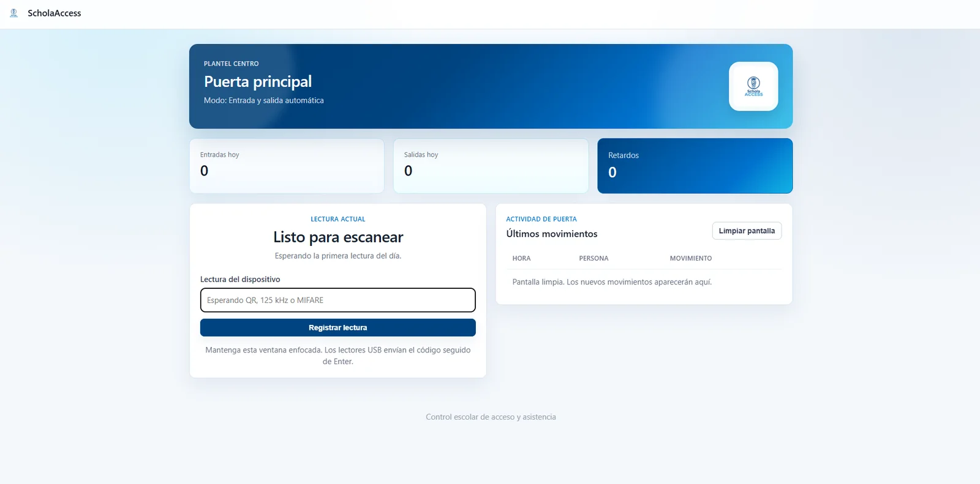The width and height of the screenshot is (980, 484).
Task: Click the Últimos movimientos heading
Action: tap(551, 234)
